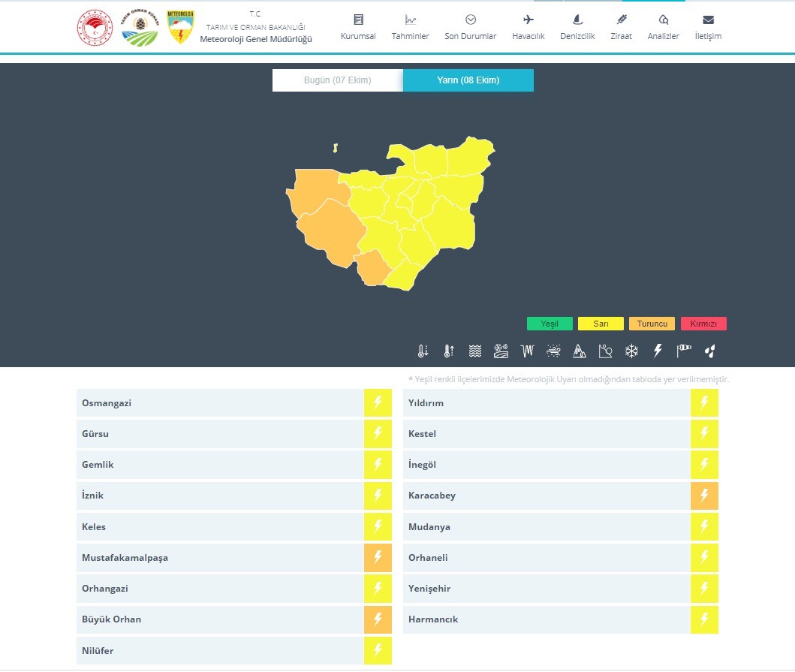Click the windsock strong wind icon
This screenshot has width=795, height=672.
tap(683, 351)
